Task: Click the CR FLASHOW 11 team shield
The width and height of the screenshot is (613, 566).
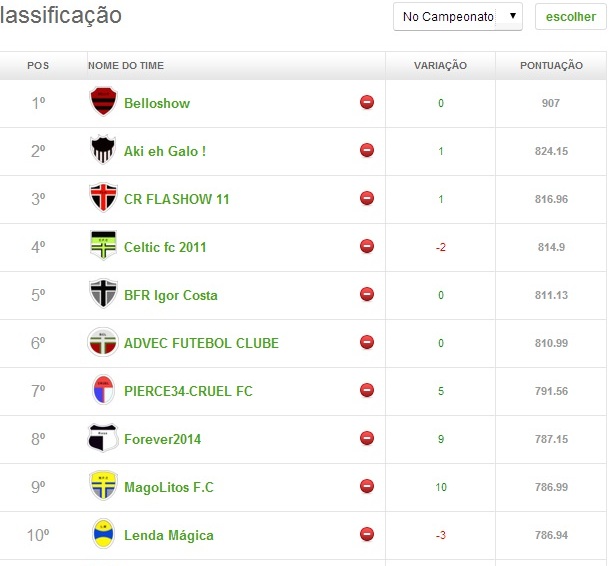Action: coord(103,198)
